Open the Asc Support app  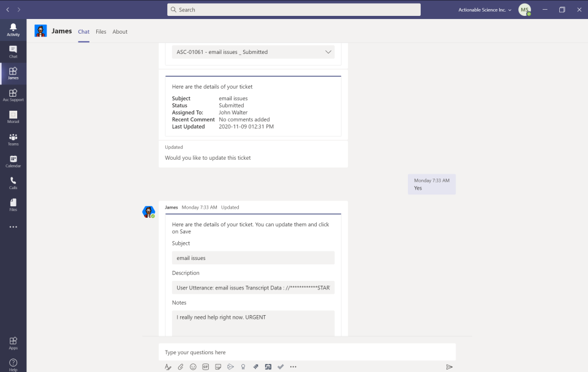tap(13, 94)
